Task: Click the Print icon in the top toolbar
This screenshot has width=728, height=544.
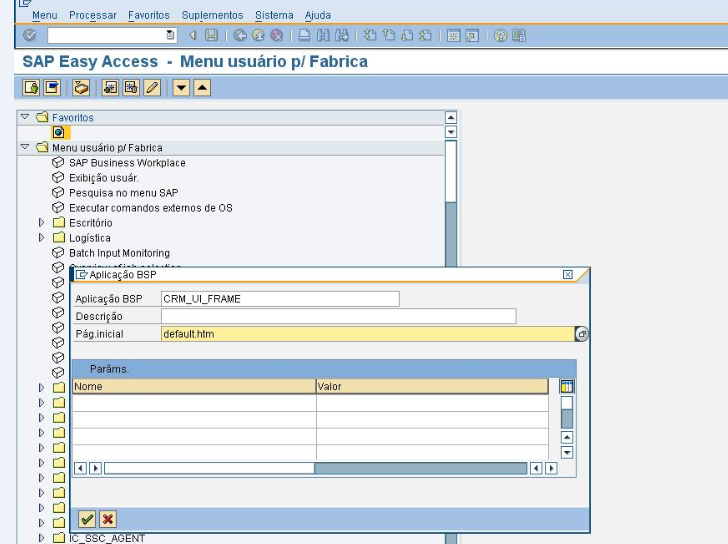Action: [304, 35]
